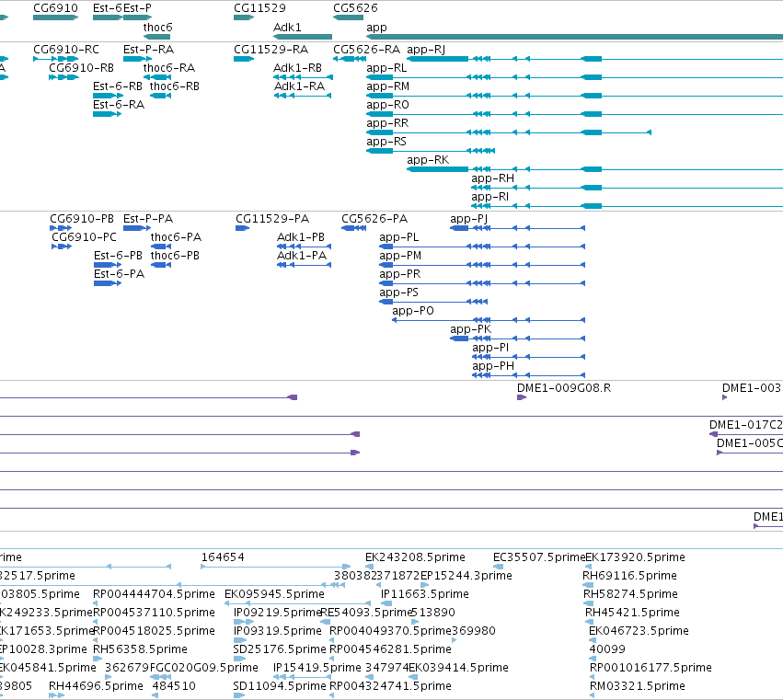Select EK046723.5prime EST
This screenshot has width=783, height=700.
point(592,640)
